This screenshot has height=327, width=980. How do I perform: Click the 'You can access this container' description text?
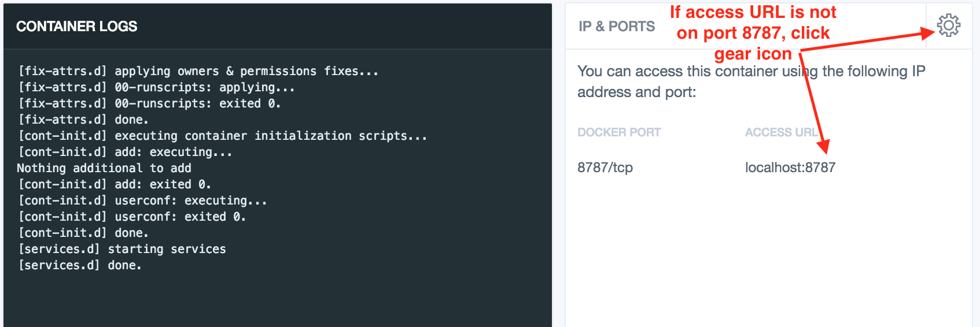[751, 81]
